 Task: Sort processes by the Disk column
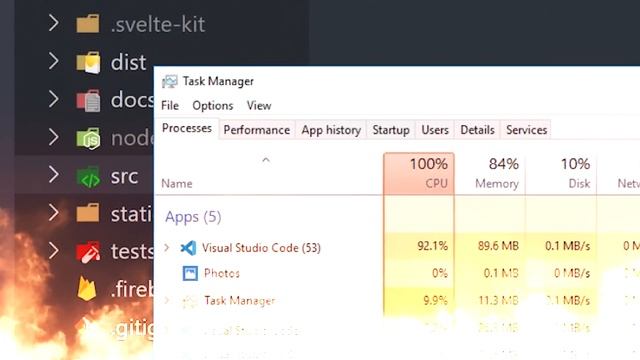561,173
